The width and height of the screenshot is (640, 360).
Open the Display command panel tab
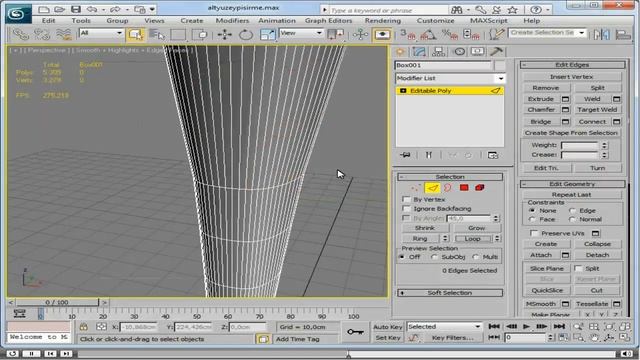(478, 52)
